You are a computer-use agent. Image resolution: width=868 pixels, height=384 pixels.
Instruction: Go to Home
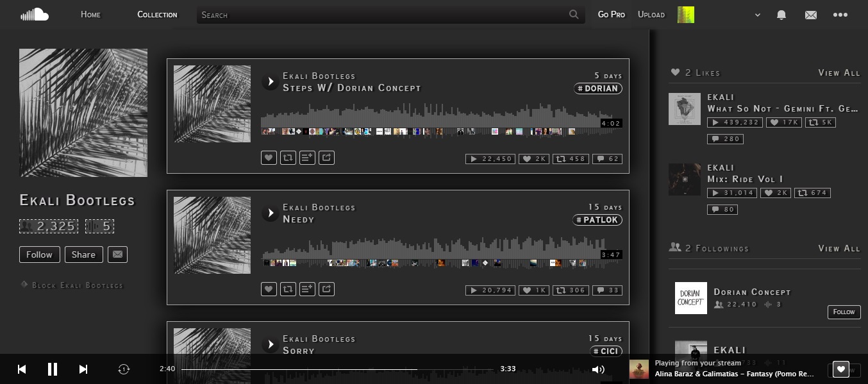[x=90, y=14]
